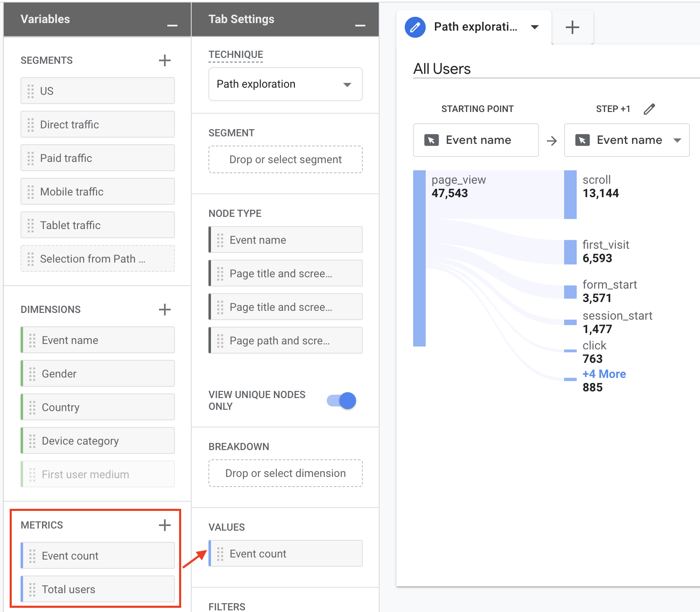700x612 pixels.
Task: Click the plus icon to add a dimension
Action: (165, 310)
